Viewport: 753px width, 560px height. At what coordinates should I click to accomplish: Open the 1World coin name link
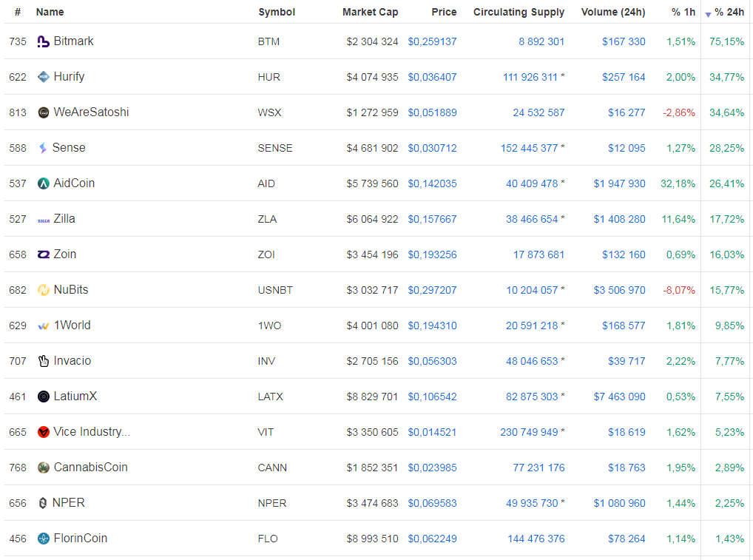click(x=72, y=325)
